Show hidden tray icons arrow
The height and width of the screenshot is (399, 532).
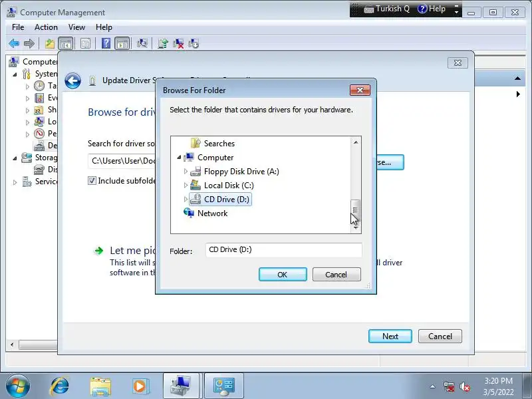(x=433, y=386)
